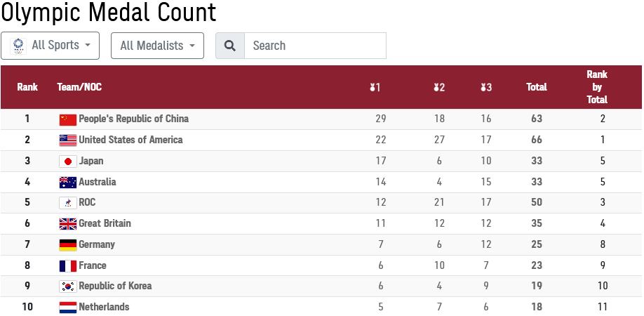Click the Great Britain flag icon
The image size is (644, 316).
pyautogui.click(x=68, y=224)
